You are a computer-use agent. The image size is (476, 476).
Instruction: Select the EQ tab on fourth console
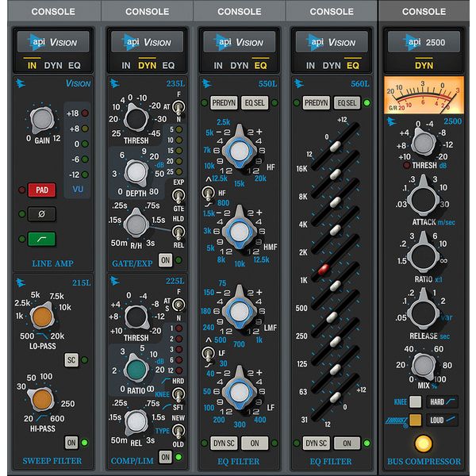353,65
